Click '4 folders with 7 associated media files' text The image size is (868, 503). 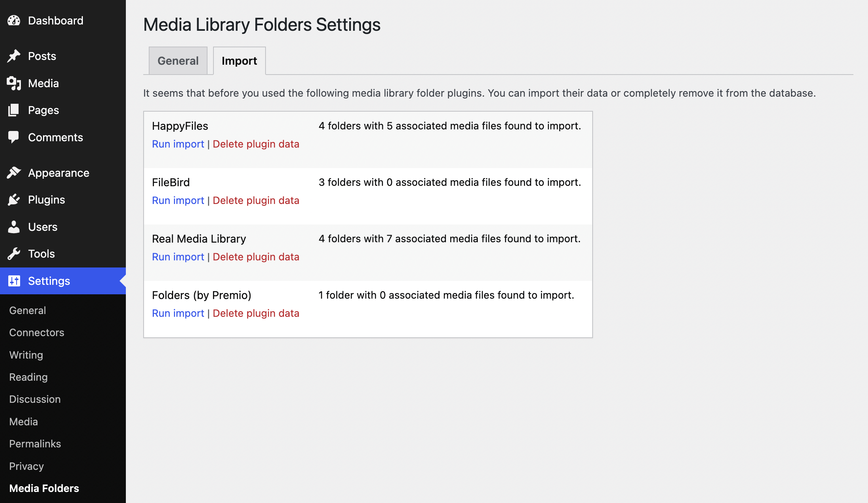(449, 239)
